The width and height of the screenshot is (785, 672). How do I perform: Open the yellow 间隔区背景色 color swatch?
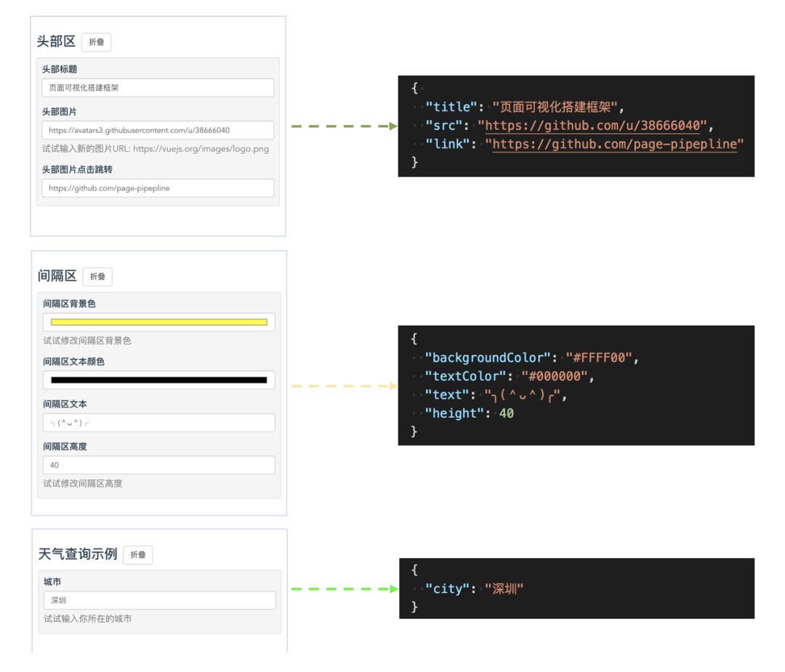coord(158,322)
